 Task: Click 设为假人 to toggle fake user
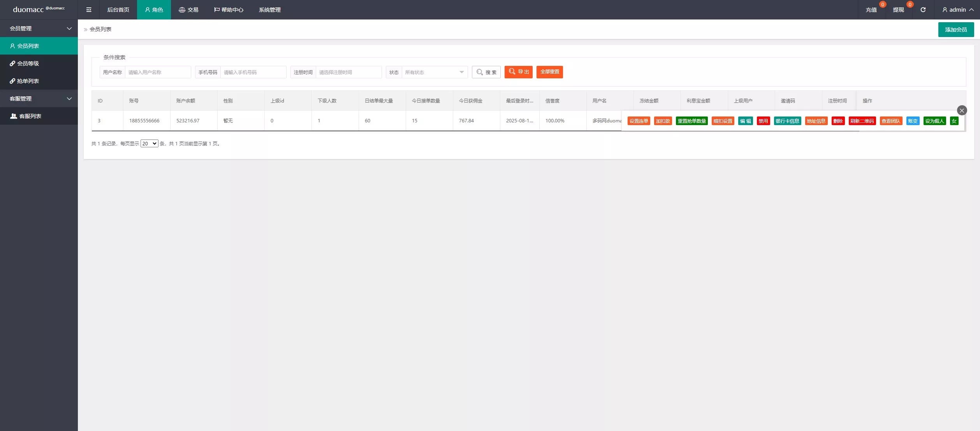[x=934, y=121]
